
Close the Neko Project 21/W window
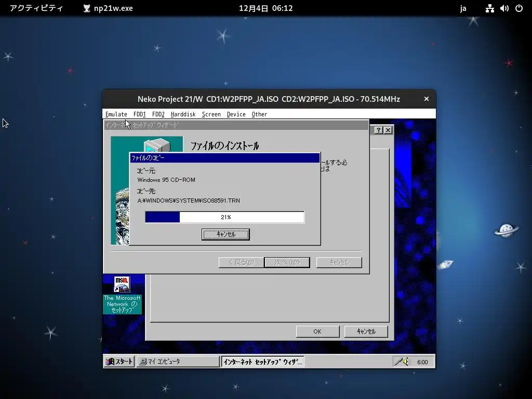[x=427, y=99]
